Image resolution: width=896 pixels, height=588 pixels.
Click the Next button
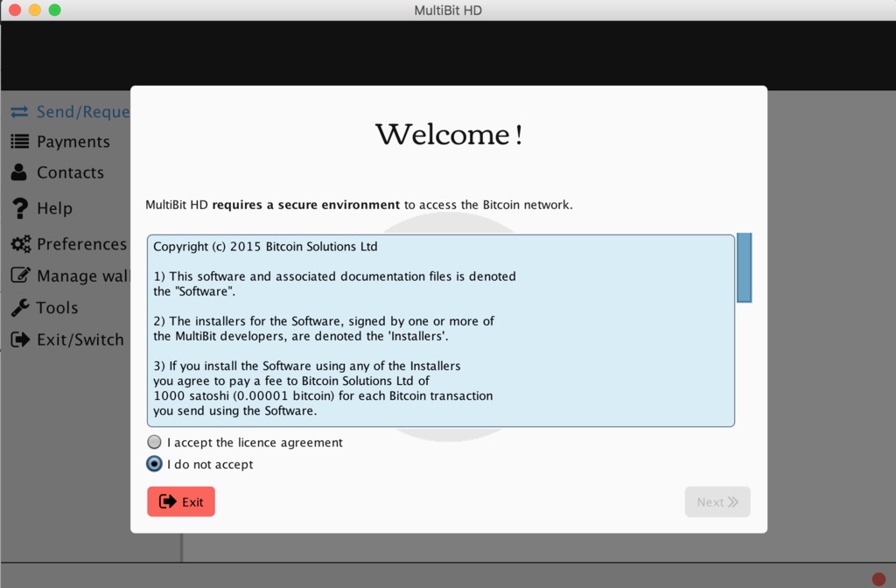point(717,501)
